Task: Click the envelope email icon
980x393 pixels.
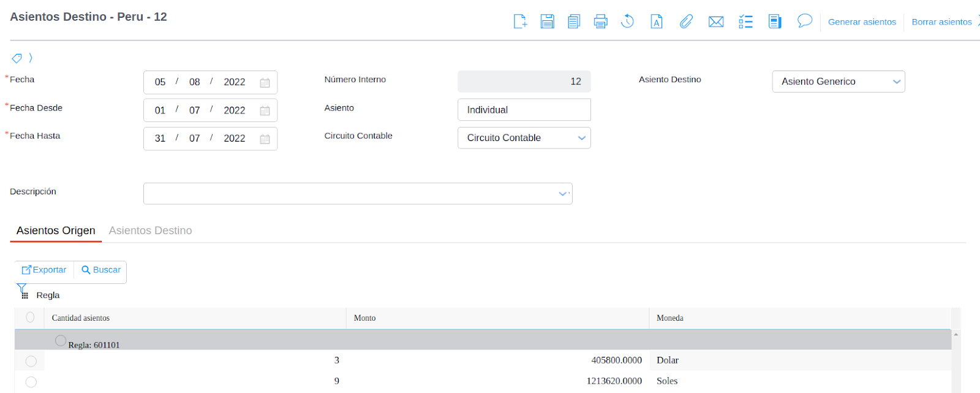Action: pos(715,22)
